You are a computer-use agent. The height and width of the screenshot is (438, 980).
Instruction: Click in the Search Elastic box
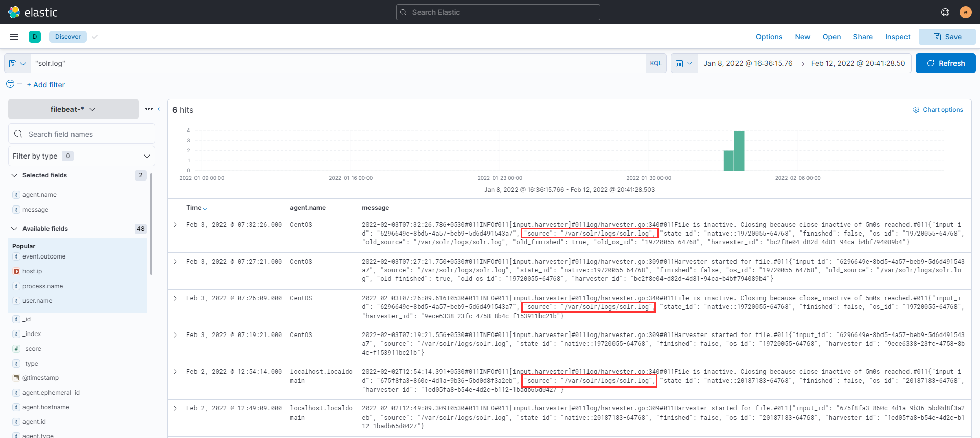tap(498, 12)
